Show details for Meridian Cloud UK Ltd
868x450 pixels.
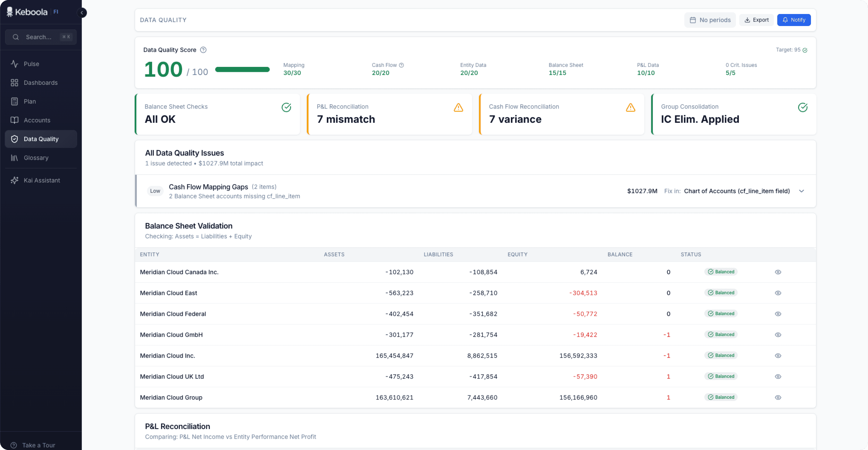(778, 377)
